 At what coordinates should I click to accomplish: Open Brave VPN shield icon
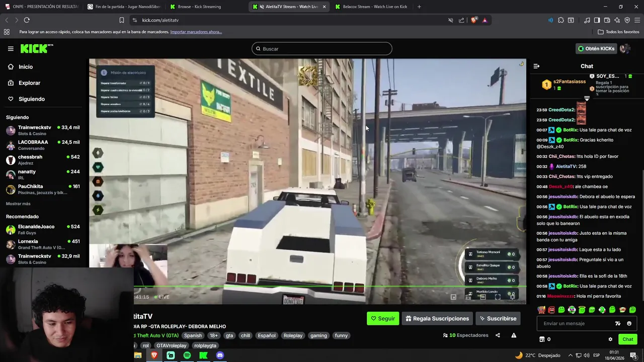click(x=627, y=20)
